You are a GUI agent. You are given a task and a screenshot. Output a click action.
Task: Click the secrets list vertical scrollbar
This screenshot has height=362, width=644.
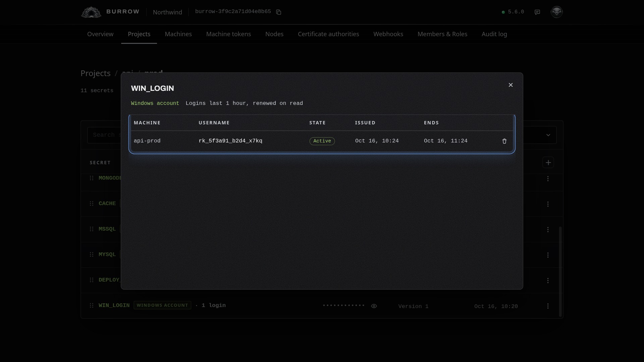pyautogui.click(x=560, y=271)
